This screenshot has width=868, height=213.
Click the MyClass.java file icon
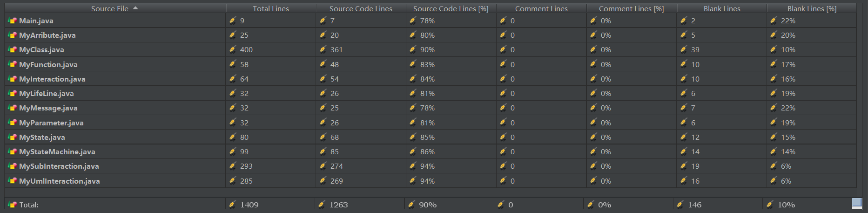[x=12, y=49]
